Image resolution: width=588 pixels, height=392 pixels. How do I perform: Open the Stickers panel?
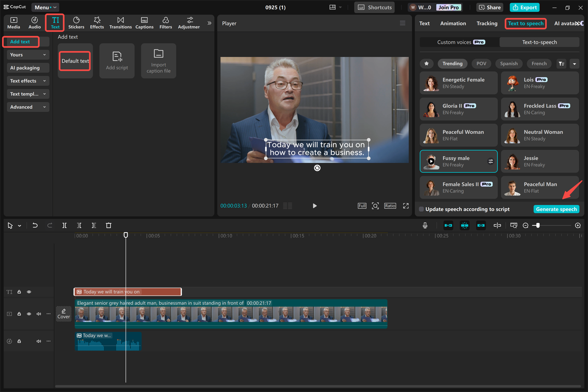[76, 23]
